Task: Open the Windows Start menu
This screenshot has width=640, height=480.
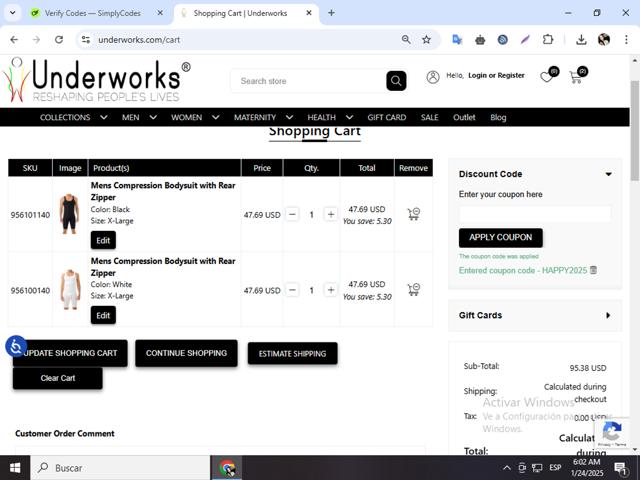Action: 15,468
